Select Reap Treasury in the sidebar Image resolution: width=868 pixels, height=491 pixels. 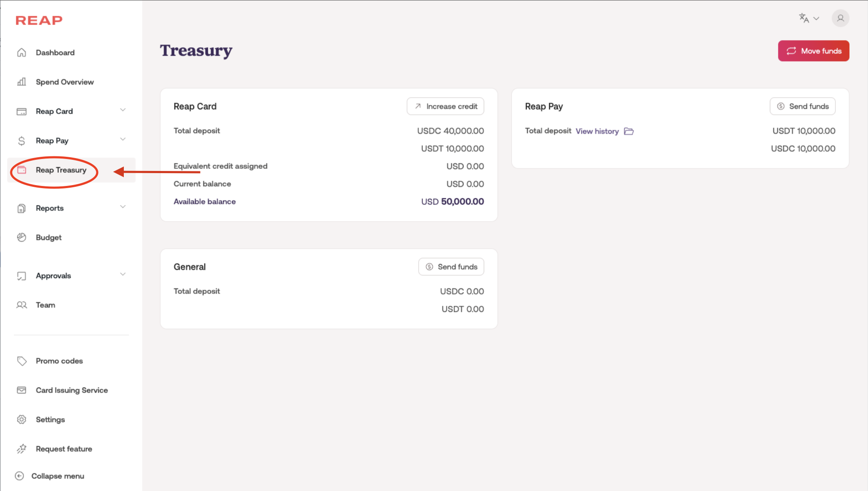pyautogui.click(x=61, y=170)
